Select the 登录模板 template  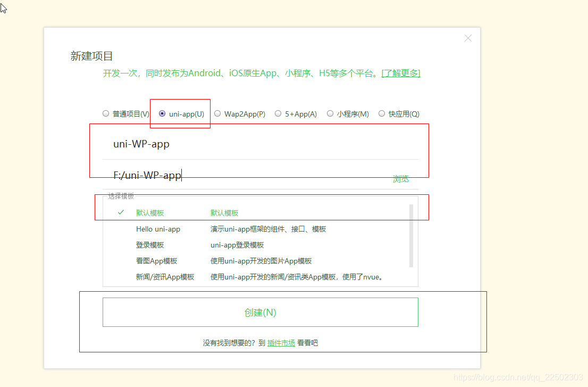[x=150, y=245]
